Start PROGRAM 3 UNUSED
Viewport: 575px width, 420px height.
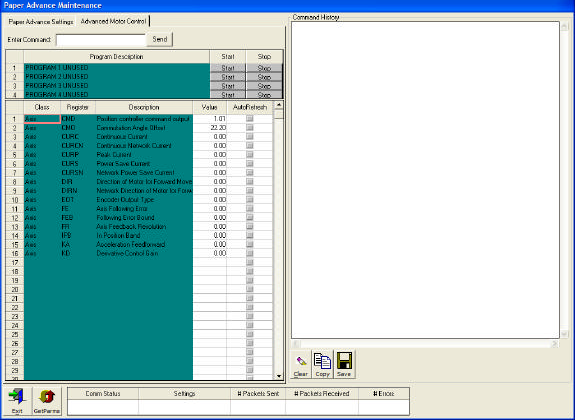[228, 86]
